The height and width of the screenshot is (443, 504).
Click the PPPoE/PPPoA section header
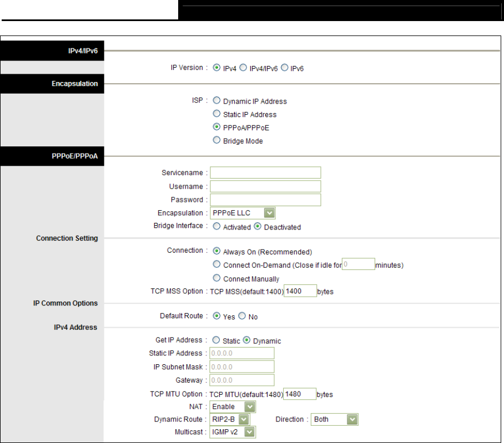click(x=52, y=156)
